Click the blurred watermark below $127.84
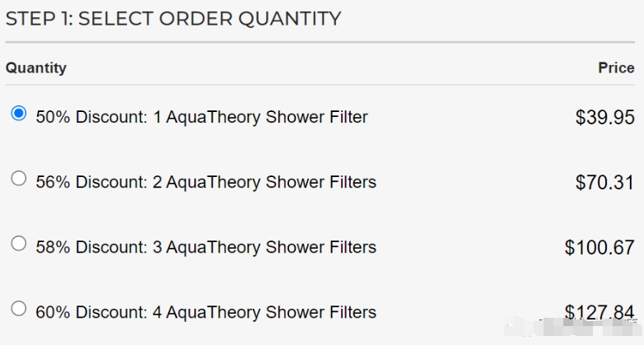 tap(573, 328)
